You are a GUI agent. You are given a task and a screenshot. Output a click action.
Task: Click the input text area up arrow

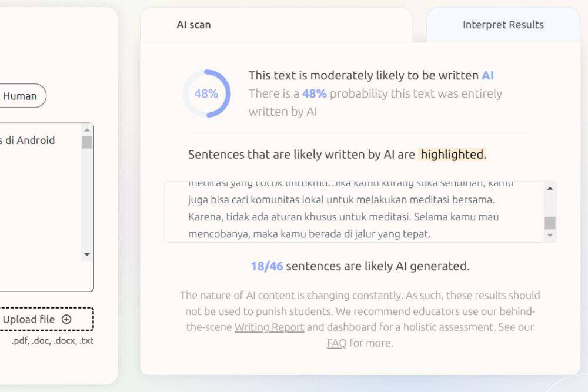87,130
